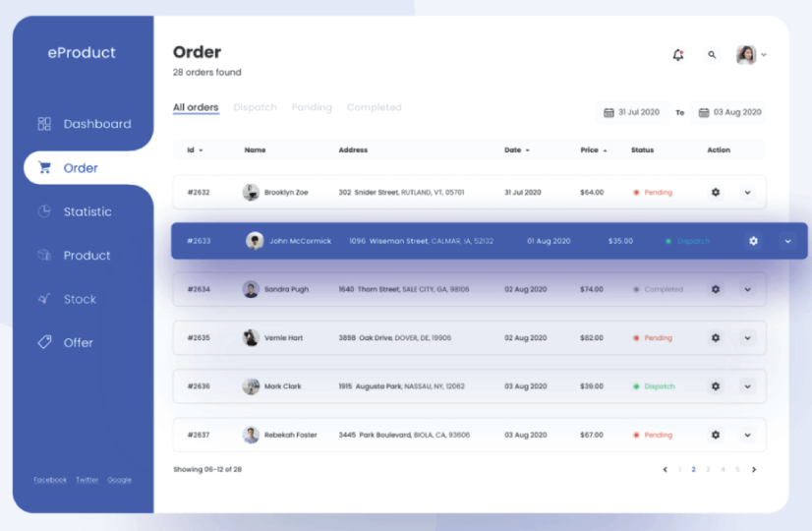Jump to page 4 in pagination

723,470
